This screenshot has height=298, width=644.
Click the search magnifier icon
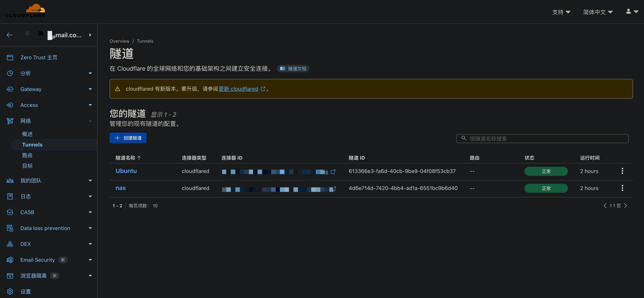pyautogui.click(x=464, y=138)
